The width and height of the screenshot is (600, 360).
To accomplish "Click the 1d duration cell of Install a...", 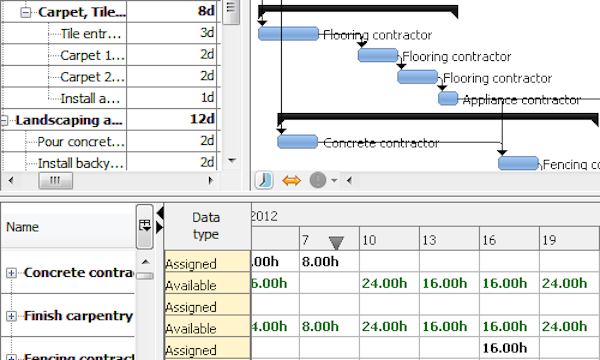I will click(x=171, y=98).
